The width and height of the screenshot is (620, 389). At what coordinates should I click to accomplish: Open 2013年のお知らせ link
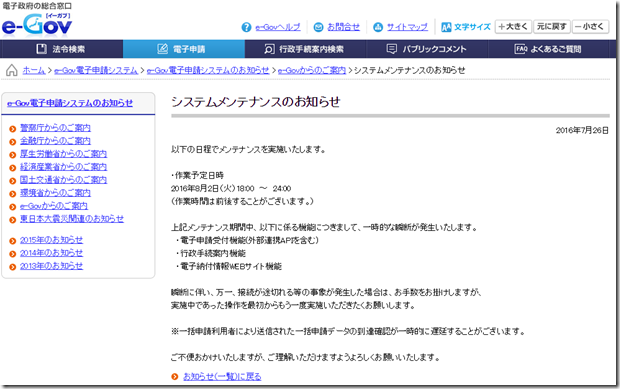click(51, 266)
